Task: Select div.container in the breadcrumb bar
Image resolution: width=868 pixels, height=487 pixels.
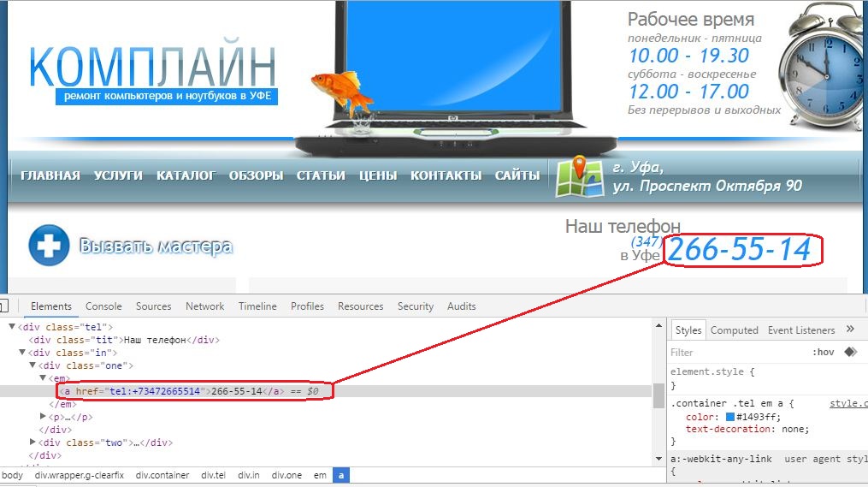Action: (x=162, y=475)
